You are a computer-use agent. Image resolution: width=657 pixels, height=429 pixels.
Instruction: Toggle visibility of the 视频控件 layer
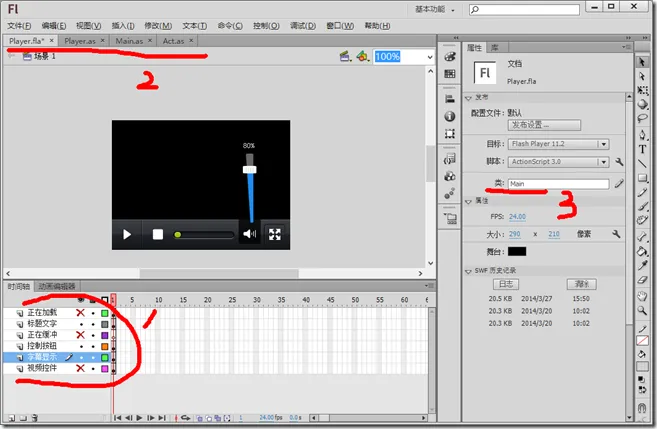pyautogui.click(x=80, y=369)
